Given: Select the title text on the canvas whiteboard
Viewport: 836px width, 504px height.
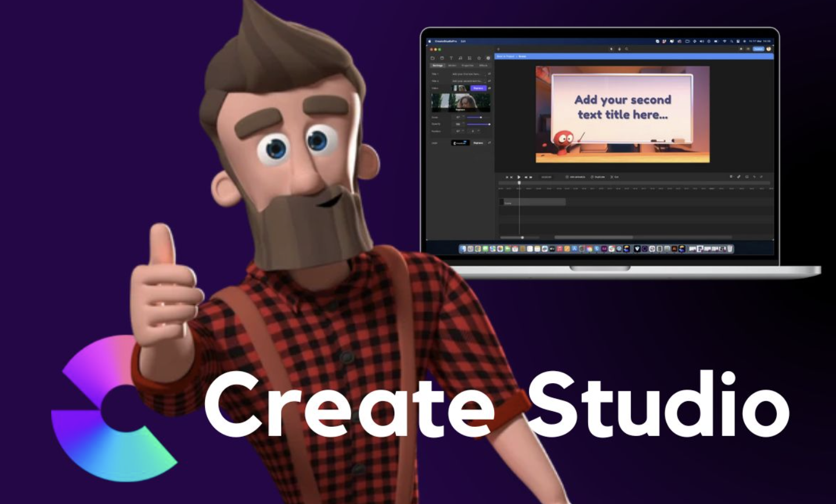Looking at the screenshot, I should coord(622,107).
